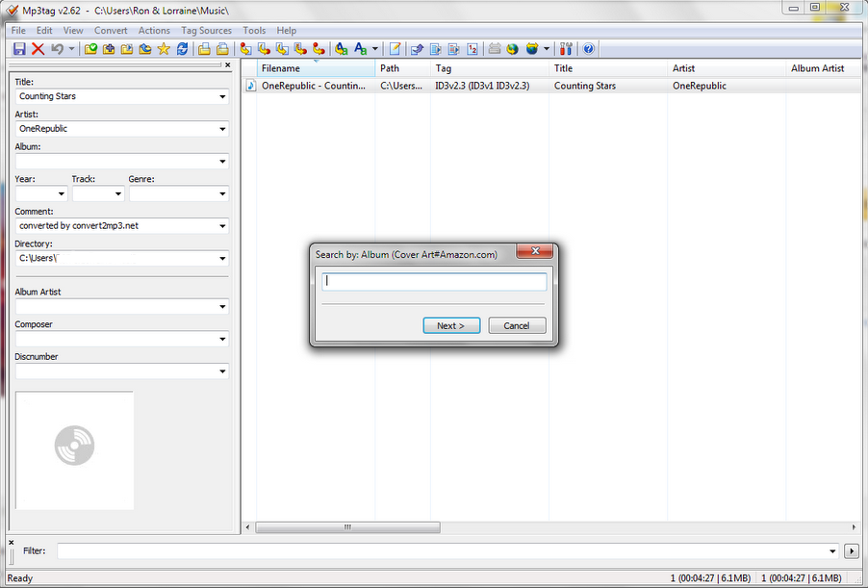Click the Cancel button in dialog
This screenshot has height=588, width=868.
(x=517, y=325)
